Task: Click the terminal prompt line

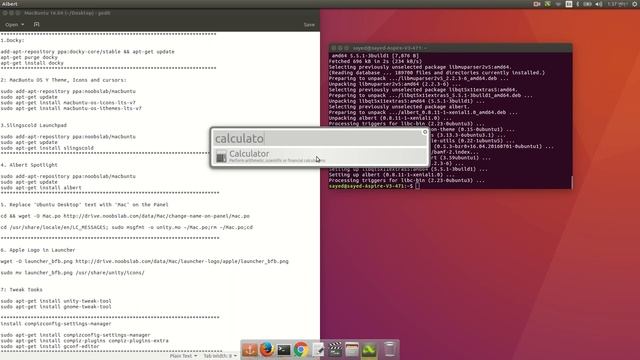Action: coord(374,186)
